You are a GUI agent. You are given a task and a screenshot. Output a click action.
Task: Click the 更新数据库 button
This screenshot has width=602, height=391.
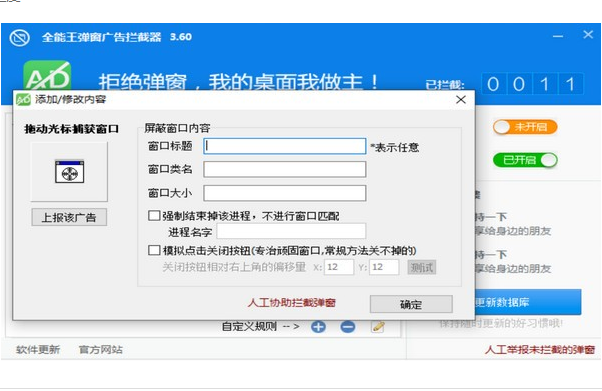tap(528, 302)
